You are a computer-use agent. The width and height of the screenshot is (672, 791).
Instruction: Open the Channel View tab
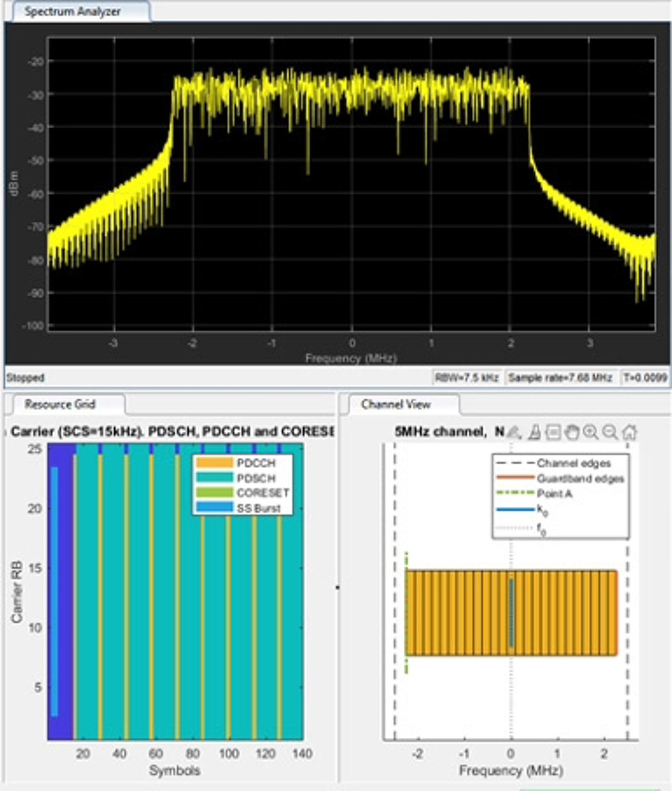click(396, 404)
